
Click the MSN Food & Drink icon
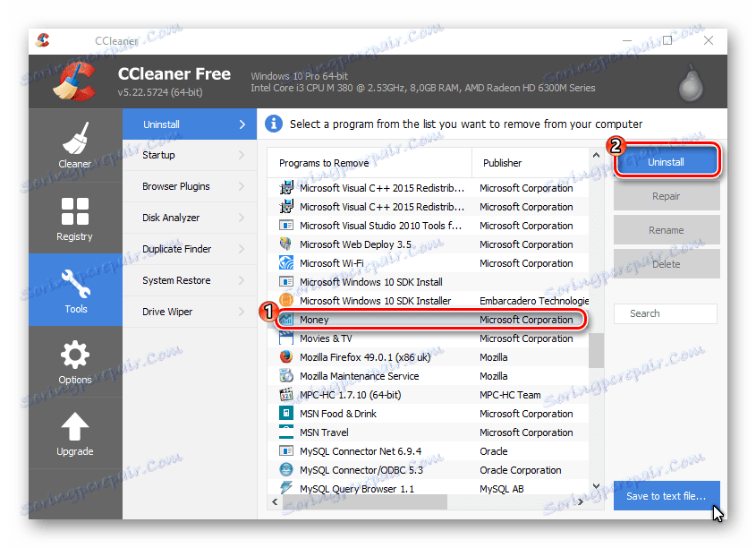coord(286,414)
